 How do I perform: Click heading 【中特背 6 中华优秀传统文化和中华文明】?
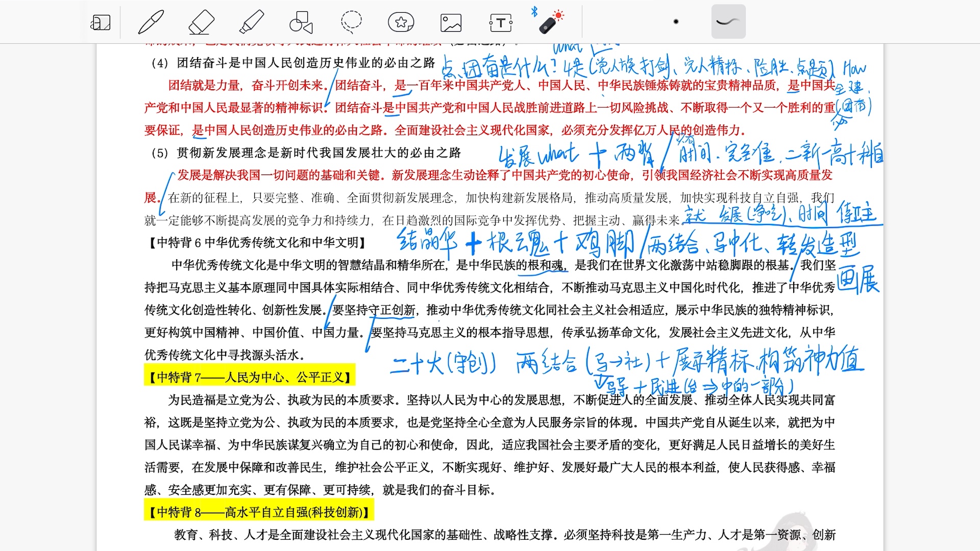(x=256, y=243)
